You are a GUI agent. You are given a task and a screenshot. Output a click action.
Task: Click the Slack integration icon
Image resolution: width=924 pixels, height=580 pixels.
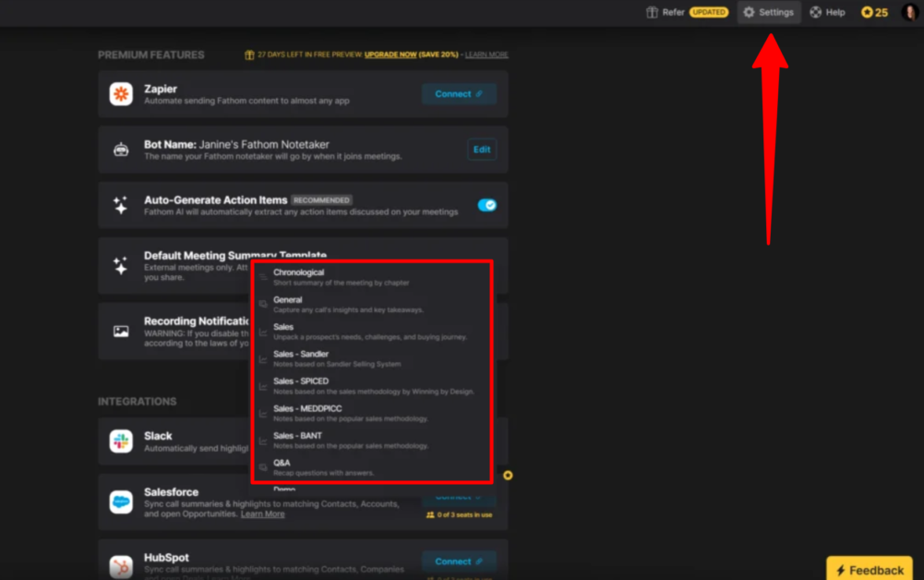pyautogui.click(x=121, y=441)
